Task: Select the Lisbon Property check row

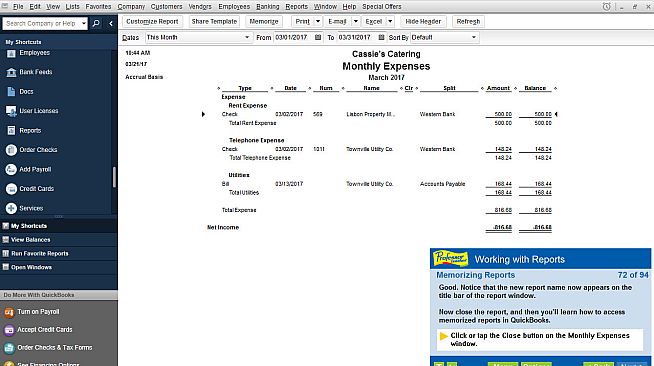Action: pyautogui.click(x=386, y=114)
